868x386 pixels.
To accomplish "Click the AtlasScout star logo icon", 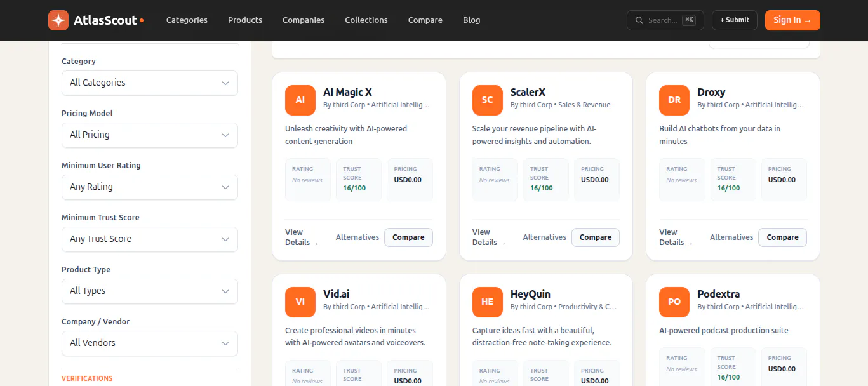I will (x=58, y=20).
